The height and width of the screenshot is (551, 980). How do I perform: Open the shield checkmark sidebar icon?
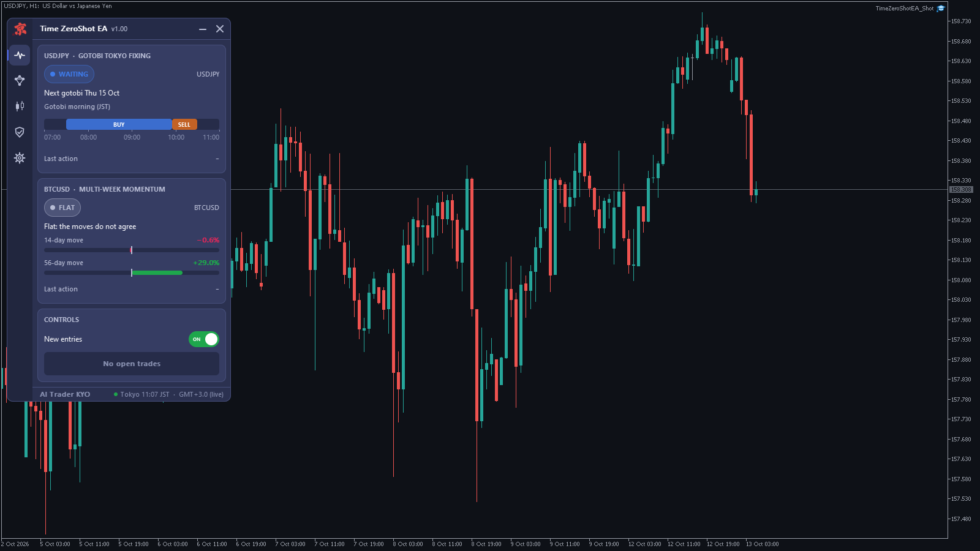click(x=20, y=132)
